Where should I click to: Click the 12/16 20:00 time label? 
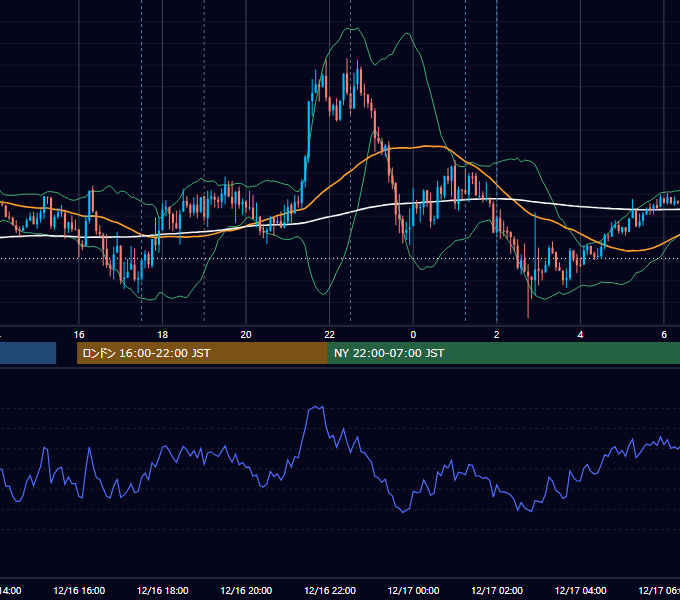click(x=246, y=590)
